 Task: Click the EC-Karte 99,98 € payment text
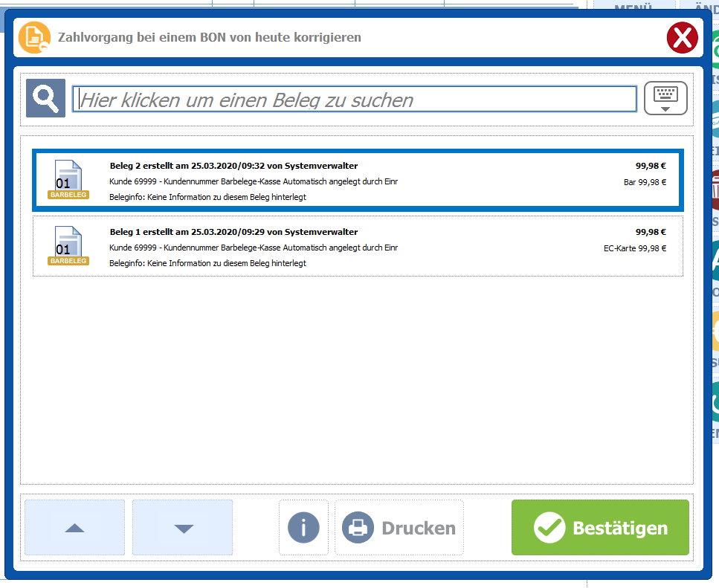634,248
